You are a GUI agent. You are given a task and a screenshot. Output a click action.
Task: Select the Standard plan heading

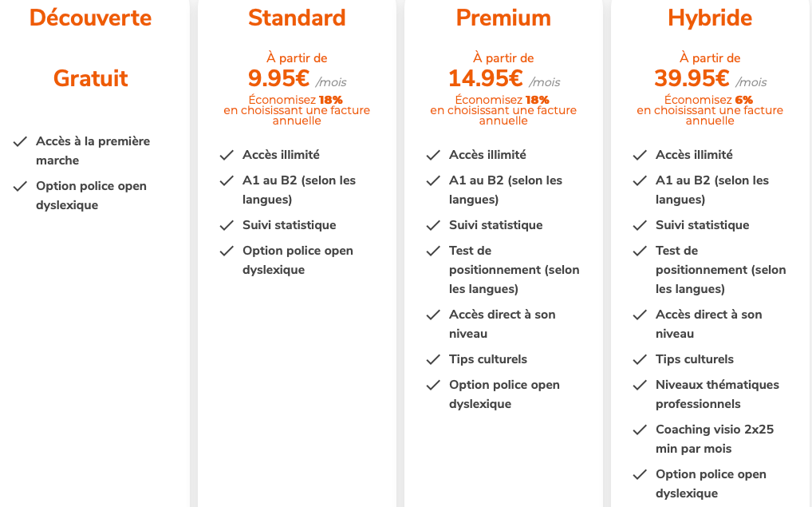297,18
